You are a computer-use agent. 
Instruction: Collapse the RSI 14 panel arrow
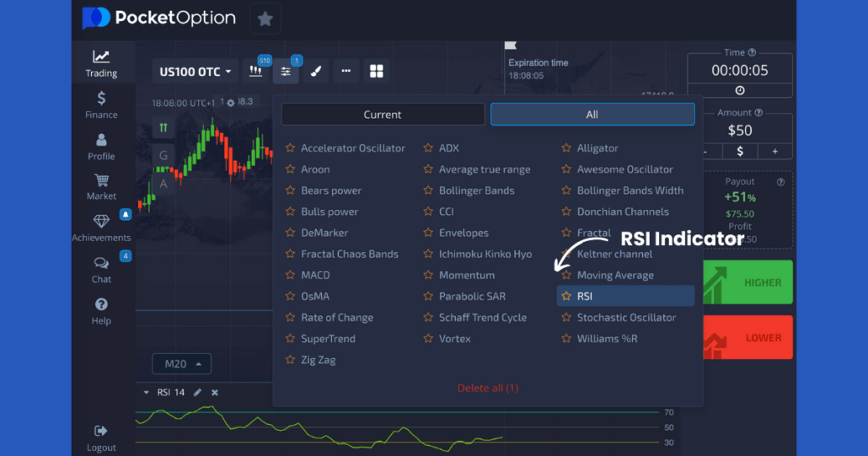(146, 392)
